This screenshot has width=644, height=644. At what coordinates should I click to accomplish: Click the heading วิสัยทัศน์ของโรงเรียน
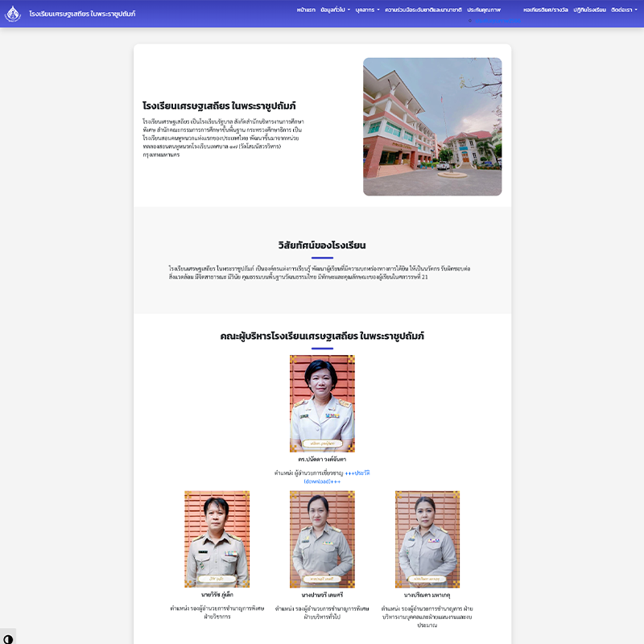[x=322, y=242]
